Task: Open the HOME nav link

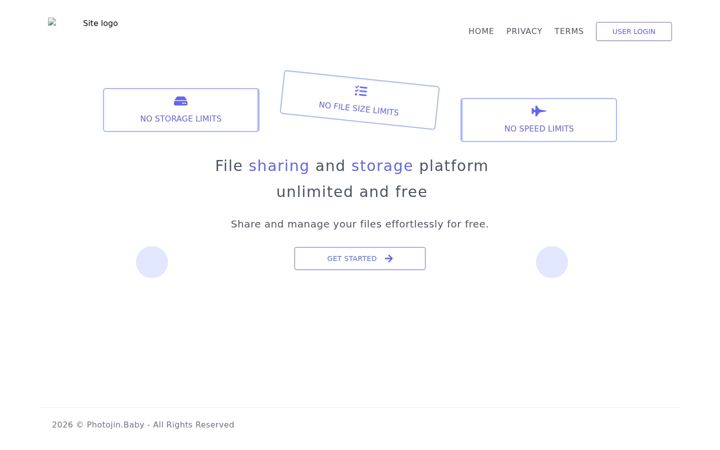Action: [481, 31]
